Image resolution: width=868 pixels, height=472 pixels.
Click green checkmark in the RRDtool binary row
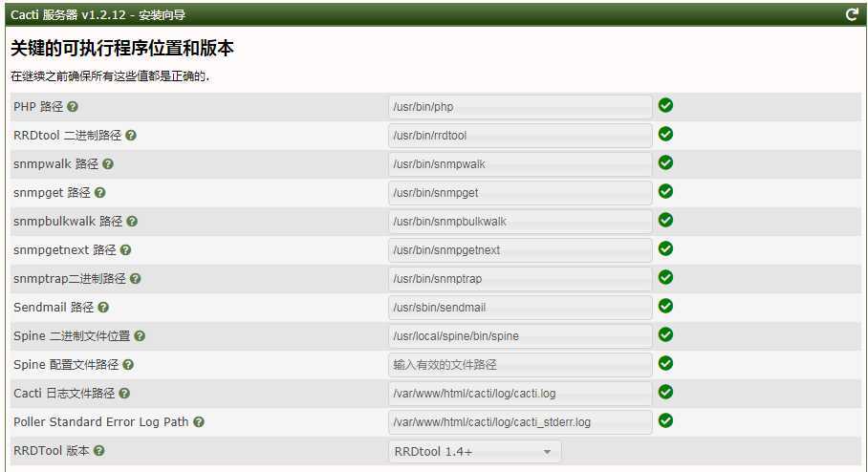pyautogui.click(x=665, y=134)
